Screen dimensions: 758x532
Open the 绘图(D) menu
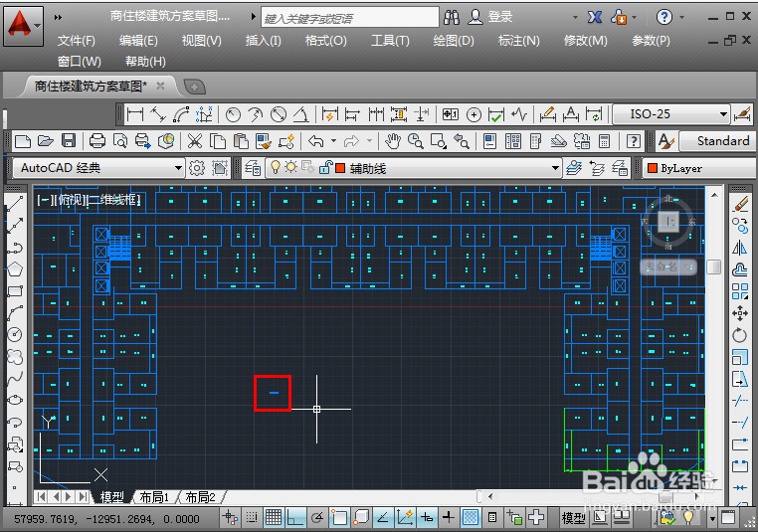click(454, 41)
